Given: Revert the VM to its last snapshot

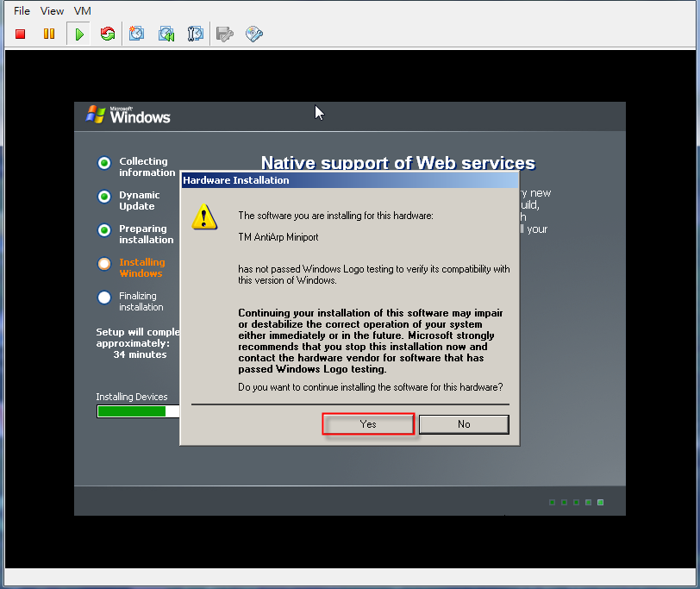Looking at the screenshot, I should [166, 34].
